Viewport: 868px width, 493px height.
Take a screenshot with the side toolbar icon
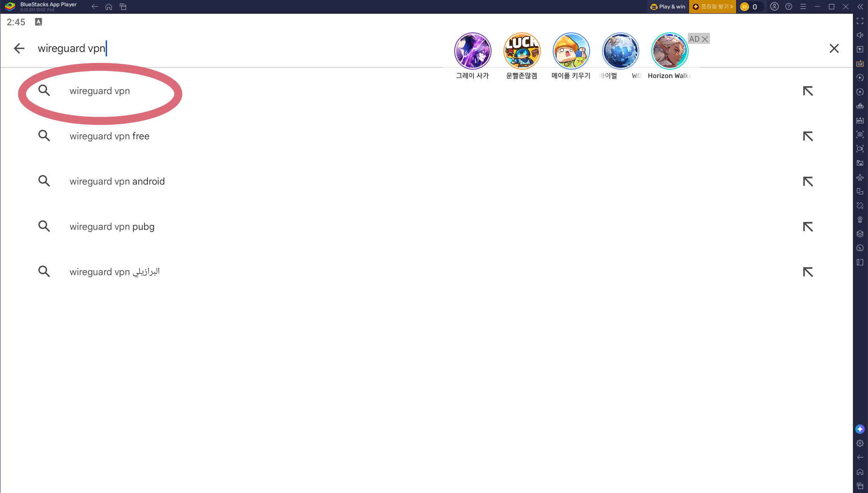tap(860, 134)
